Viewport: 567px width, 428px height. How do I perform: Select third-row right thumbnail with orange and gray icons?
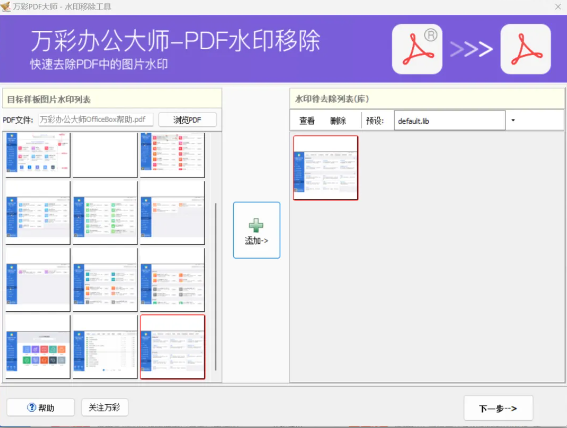click(x=172, y=279)
